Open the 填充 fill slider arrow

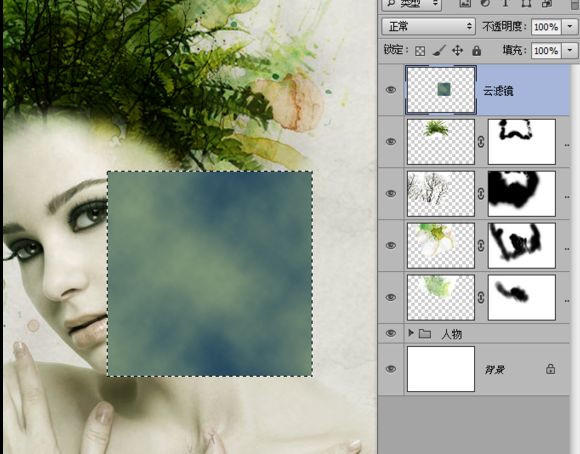coord(569,50)
